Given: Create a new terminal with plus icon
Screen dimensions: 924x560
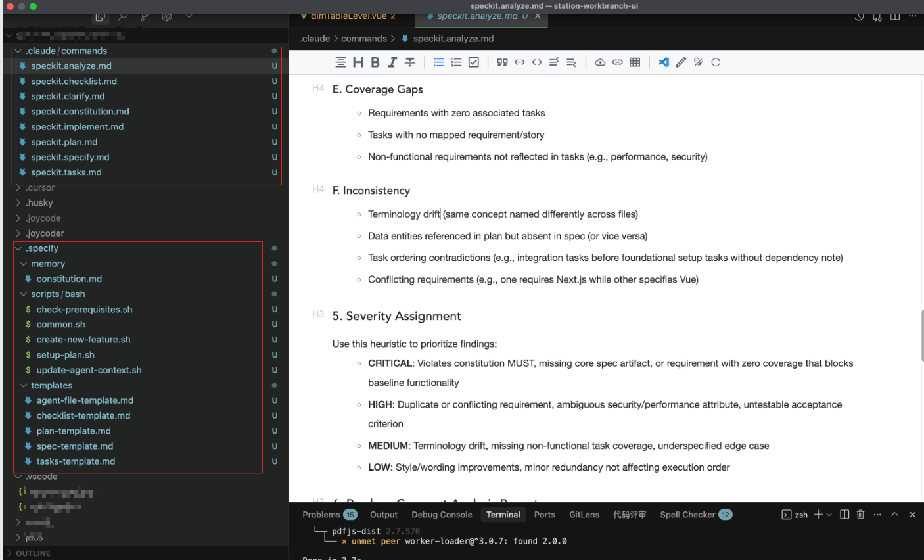Looking at the screenshot, I should pyautogui.click(x=818, y=515).
